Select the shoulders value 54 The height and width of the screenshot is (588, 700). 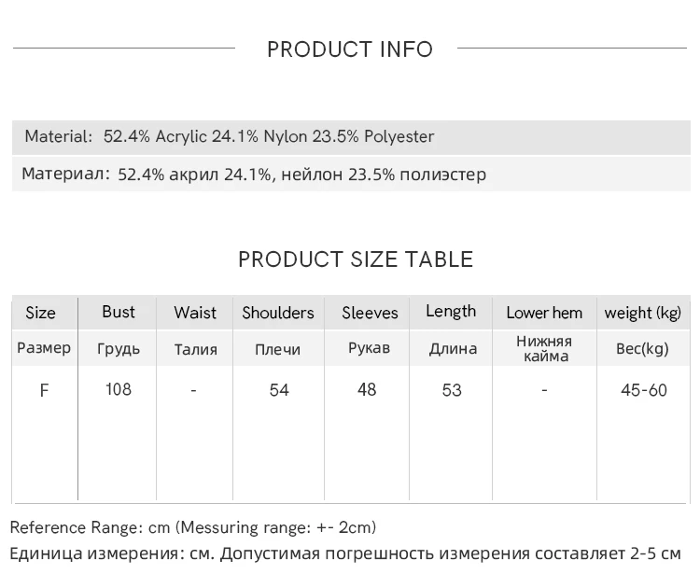(279, 390)
